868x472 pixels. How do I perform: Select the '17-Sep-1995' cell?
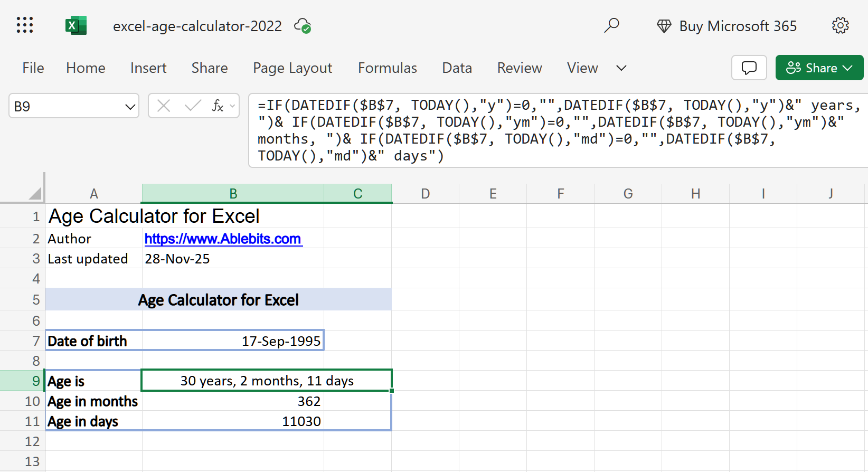coord(233,341)
